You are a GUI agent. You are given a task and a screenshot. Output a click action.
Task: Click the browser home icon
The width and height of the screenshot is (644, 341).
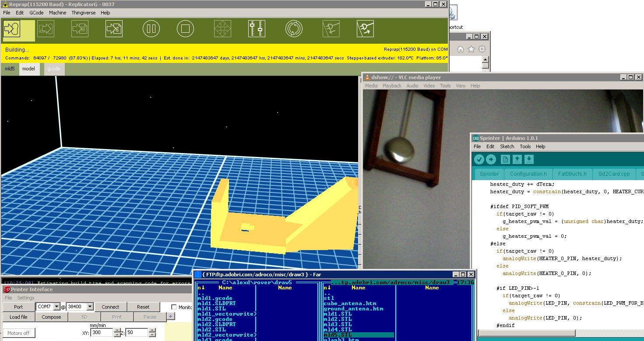coord(461,49)
